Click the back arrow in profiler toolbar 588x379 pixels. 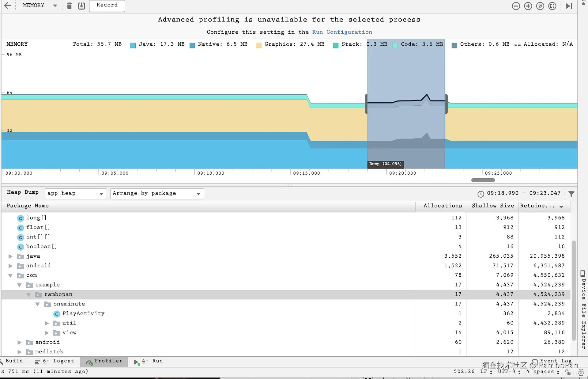[x=8, y=6]
